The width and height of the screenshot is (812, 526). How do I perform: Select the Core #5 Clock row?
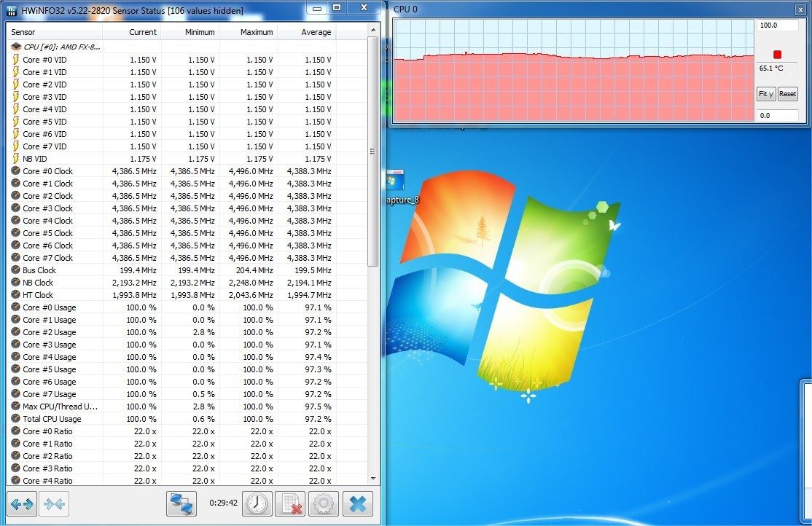point(187,233)
